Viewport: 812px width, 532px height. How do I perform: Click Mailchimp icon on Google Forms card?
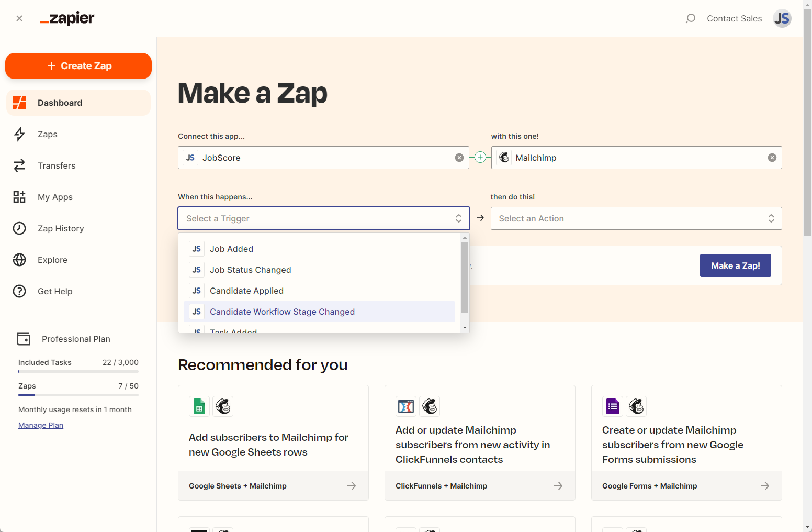click(636, 406)
